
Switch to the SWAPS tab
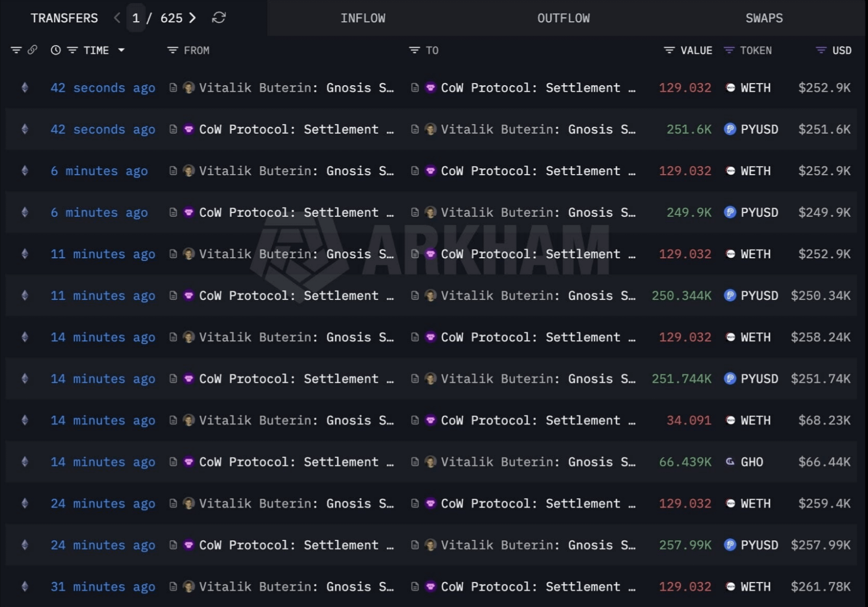[x=764, y=18]
